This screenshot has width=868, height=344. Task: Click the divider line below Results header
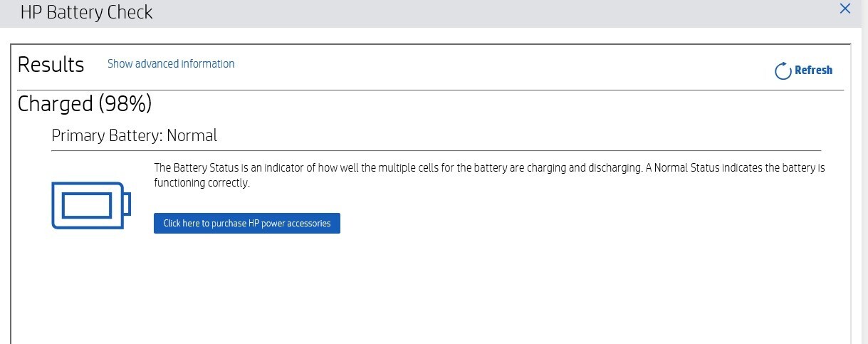[x=430, y=90]
